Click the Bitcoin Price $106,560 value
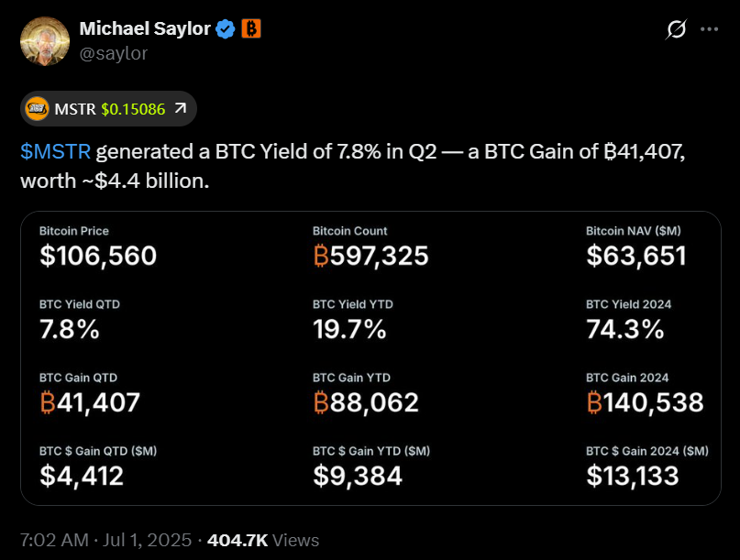Image resolution: width=740 pixels, height=560 pixels. pyautogui.click(x=98, y=256)
